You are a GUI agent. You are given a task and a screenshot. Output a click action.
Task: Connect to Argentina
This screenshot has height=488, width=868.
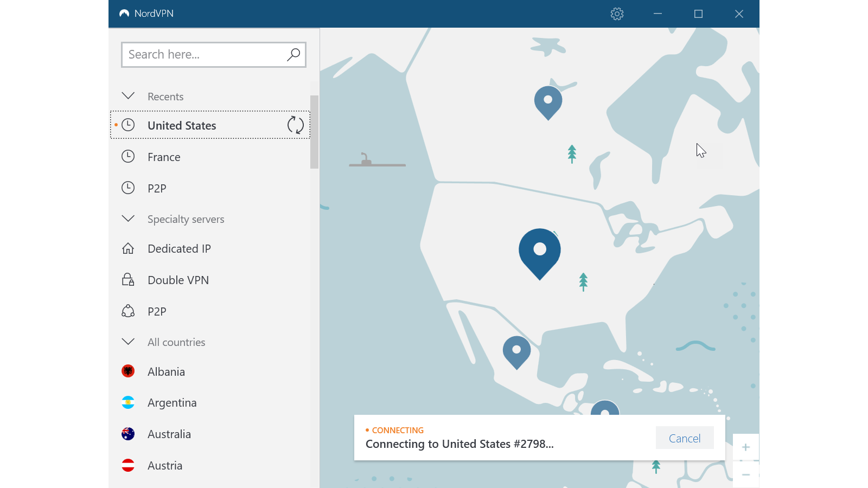pyautogui.click(x=210, y=402)
